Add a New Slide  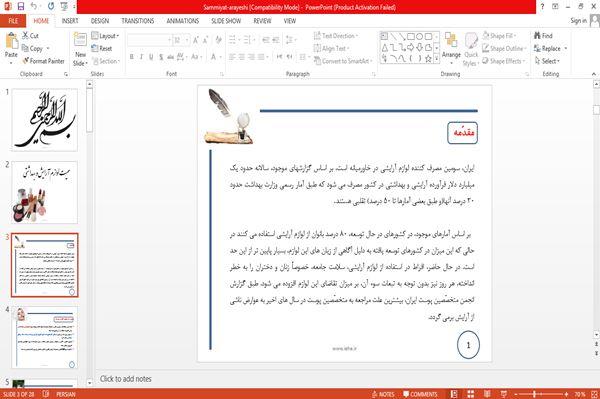[80, 50]
